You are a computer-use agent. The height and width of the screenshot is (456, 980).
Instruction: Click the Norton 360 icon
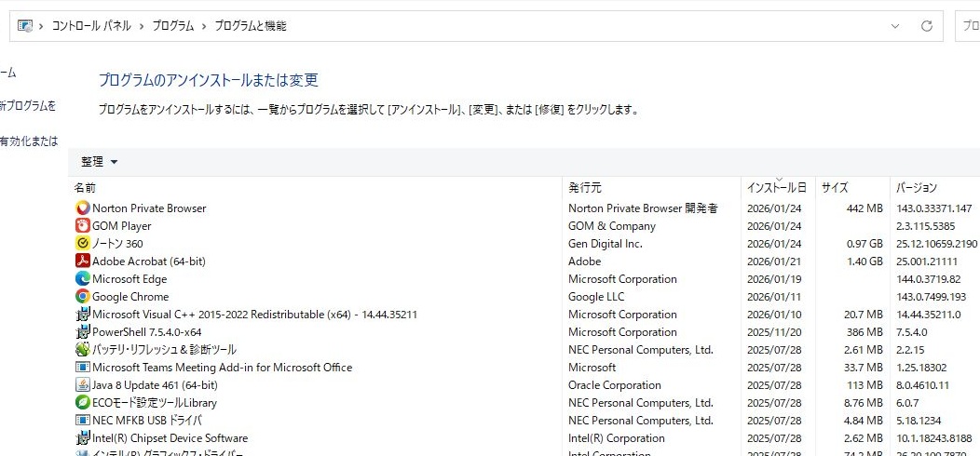pos(83,244)
